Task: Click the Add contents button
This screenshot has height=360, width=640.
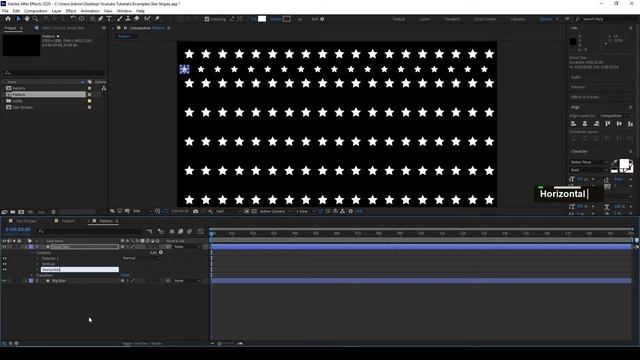Action: click(x=161, y=252)
